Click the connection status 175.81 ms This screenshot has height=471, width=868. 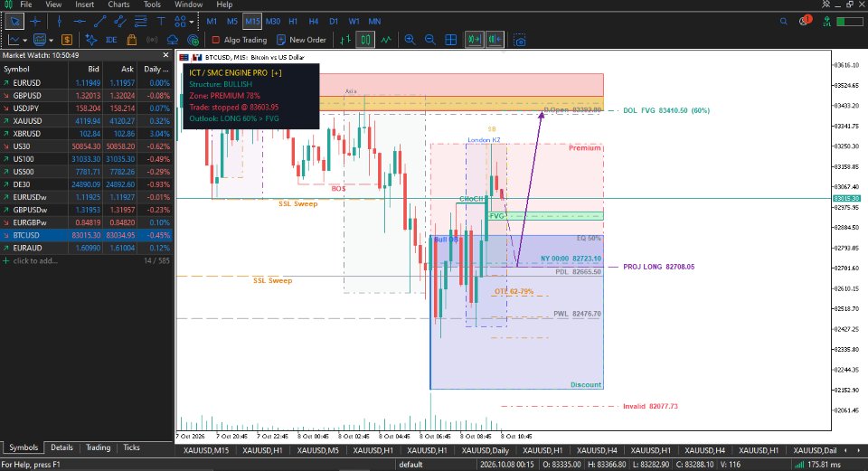[818, 465]
